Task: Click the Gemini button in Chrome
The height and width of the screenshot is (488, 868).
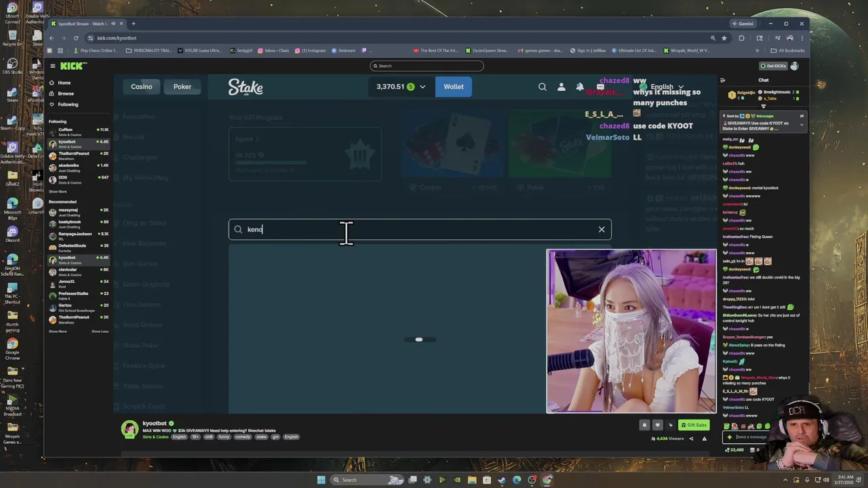Action: point(743,24)
